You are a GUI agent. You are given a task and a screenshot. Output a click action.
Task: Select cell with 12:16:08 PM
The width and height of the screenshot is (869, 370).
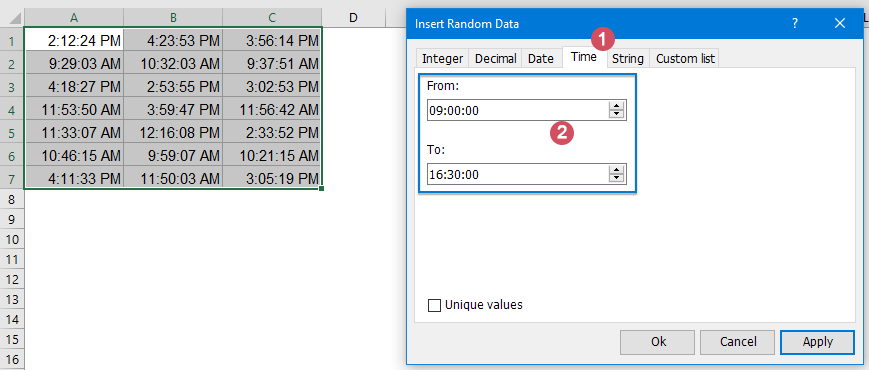tap(173, 132)
